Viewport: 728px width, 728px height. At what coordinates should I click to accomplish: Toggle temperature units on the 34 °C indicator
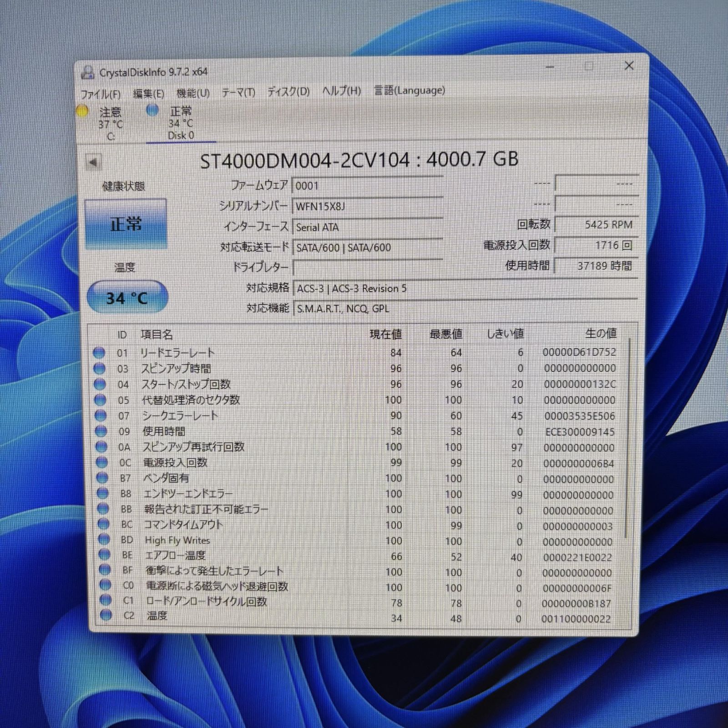click(x=126, y=297)
